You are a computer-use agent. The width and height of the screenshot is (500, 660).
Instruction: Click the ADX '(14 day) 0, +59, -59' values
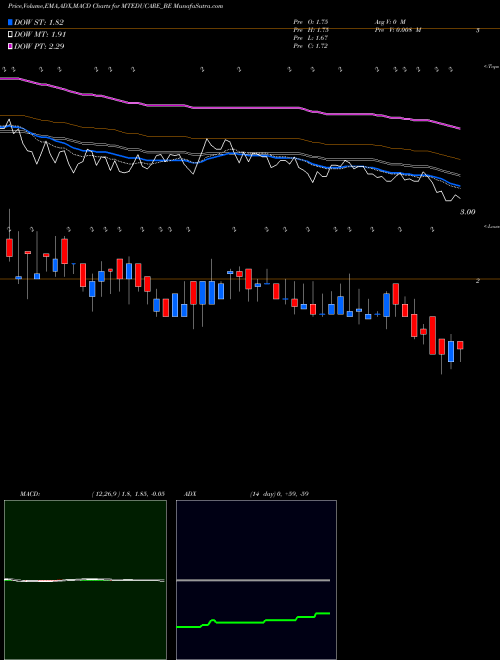click(279, 494)
